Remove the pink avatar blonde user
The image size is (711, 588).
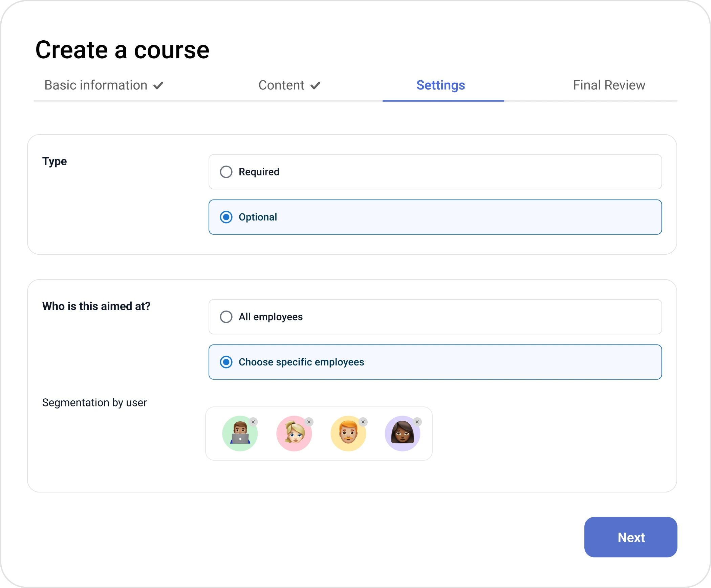point(309,422)
